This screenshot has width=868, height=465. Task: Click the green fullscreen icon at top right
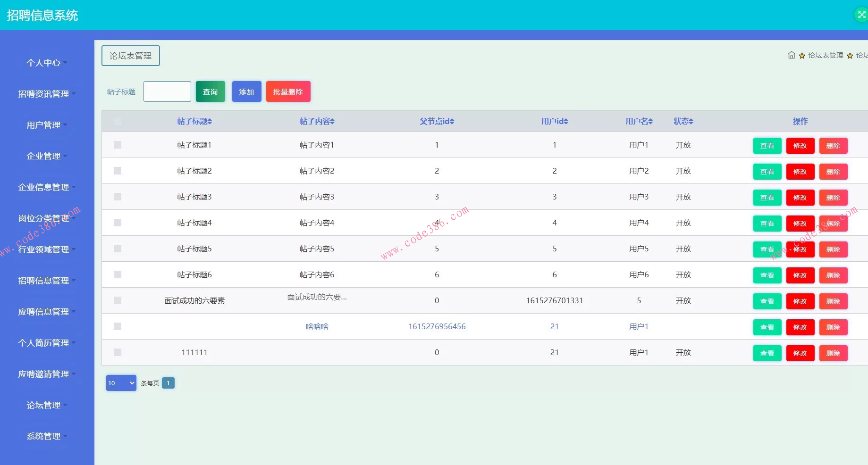[861, 15]
